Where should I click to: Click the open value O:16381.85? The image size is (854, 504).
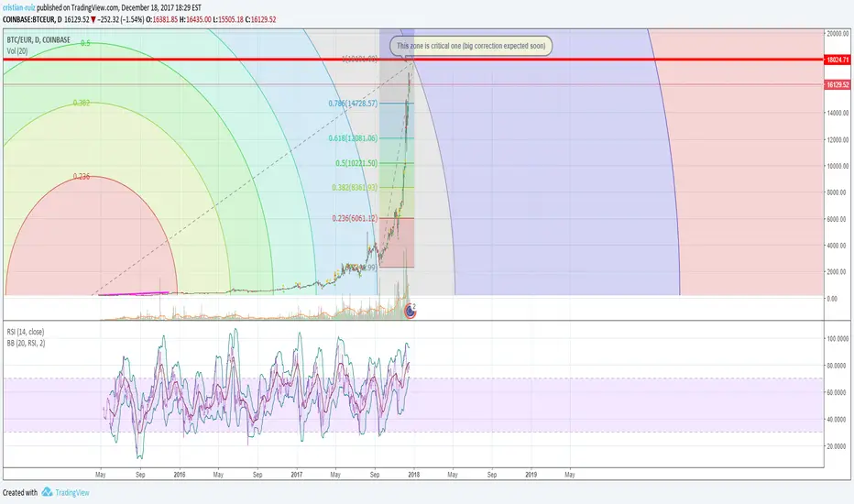[162, 19]
